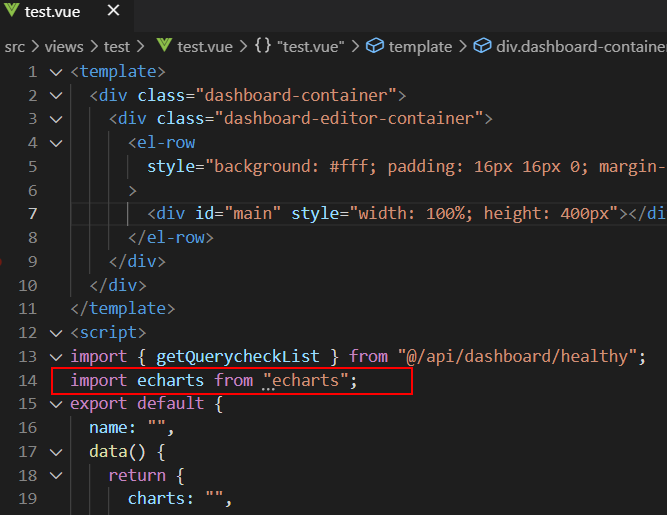Click the "dashboard-editor-container" class string
Image resolution: width=667 pixels, height=515 pixels.
(349, 118)
